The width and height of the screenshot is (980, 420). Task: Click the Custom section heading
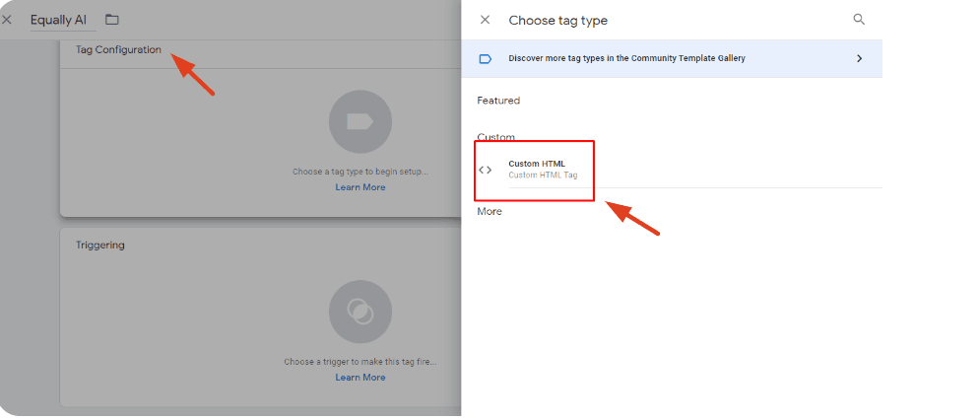[x=496, y=137]
